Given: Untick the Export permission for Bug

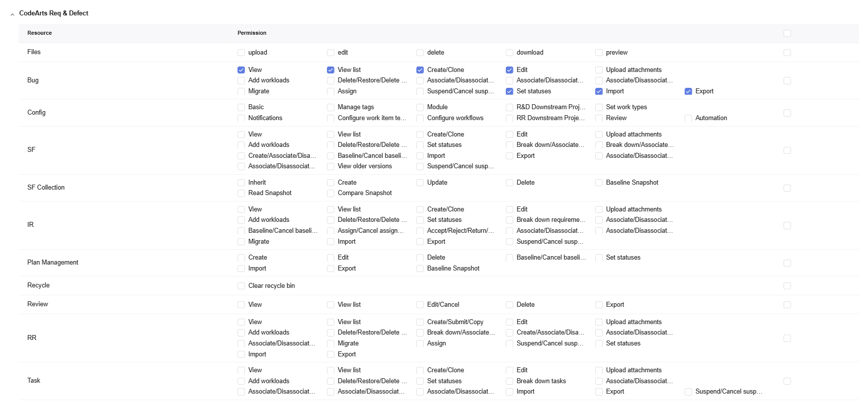Looking at the screenshot, I should coord(688,91).
